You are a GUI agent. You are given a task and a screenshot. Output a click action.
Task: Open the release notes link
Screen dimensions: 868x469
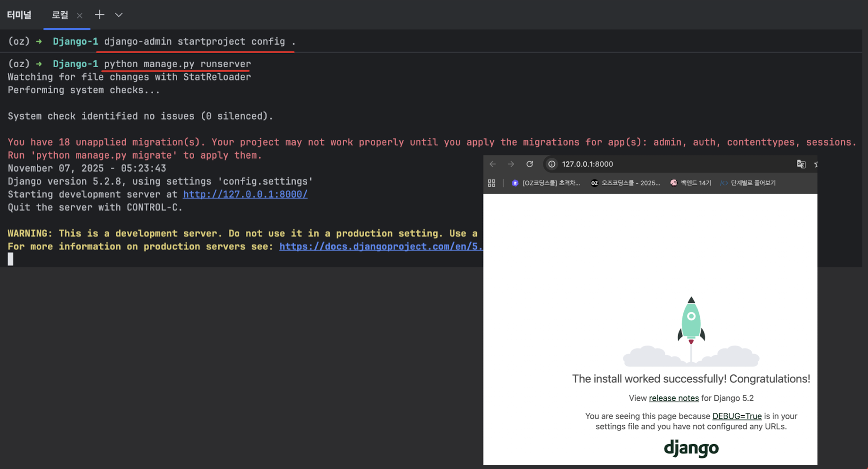point(674,398)
